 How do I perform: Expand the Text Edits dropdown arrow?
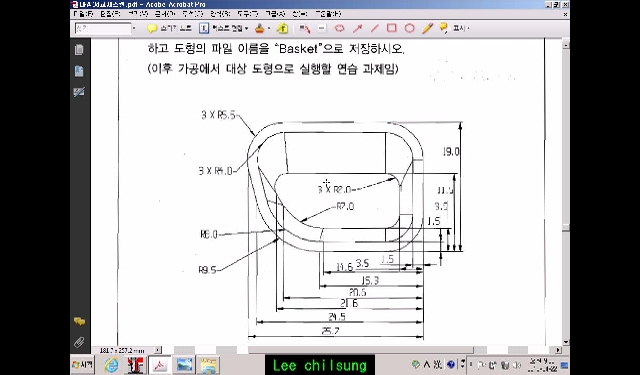coord(247,29)
